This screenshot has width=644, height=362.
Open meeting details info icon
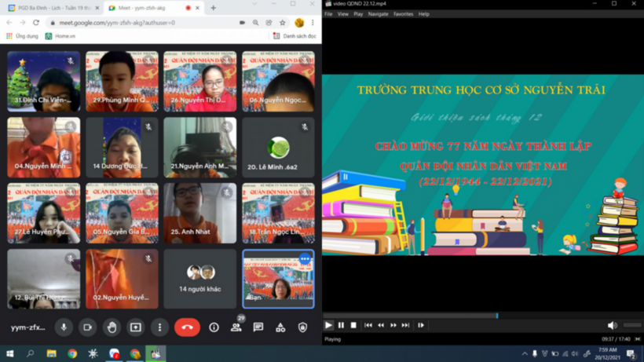(214, 327)
